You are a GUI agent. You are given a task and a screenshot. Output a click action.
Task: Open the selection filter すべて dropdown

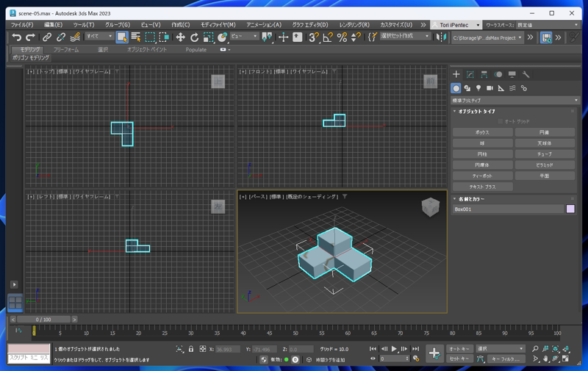point(99,37)
